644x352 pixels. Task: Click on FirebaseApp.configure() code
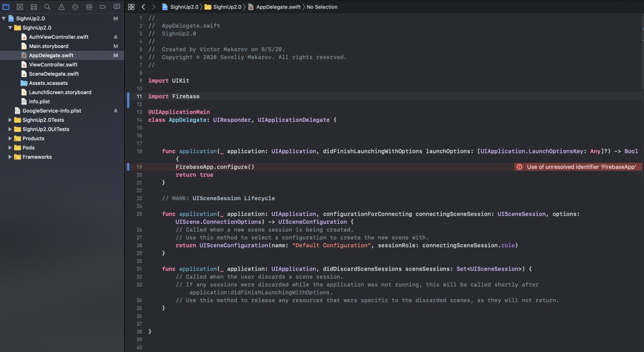click(215, 167)
